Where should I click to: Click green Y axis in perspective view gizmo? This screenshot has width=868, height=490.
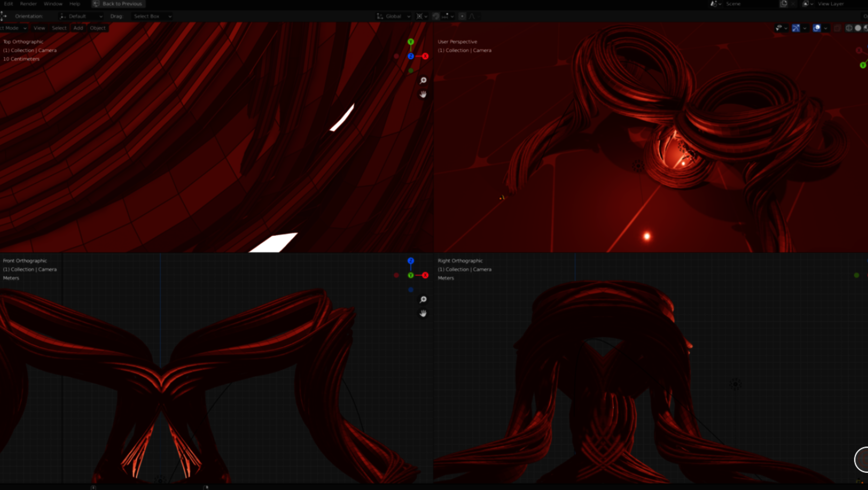863,65
